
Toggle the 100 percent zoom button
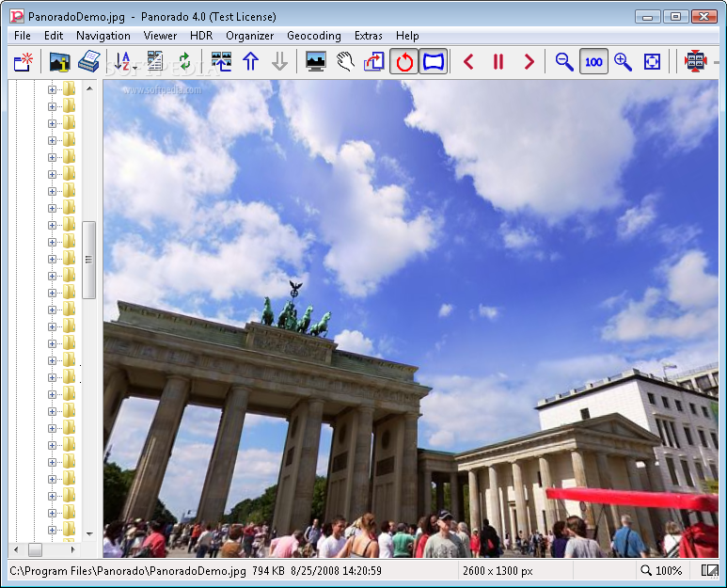click(x=593, y=62)
